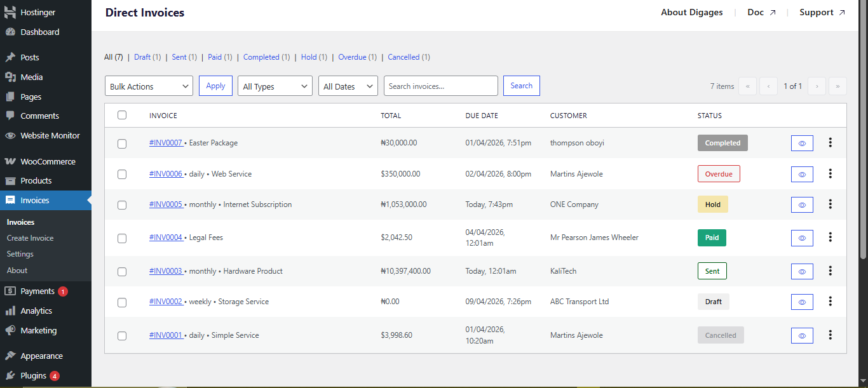
Task: Click the WooCommerce icon in sidebar
Action: pos(10,161)
